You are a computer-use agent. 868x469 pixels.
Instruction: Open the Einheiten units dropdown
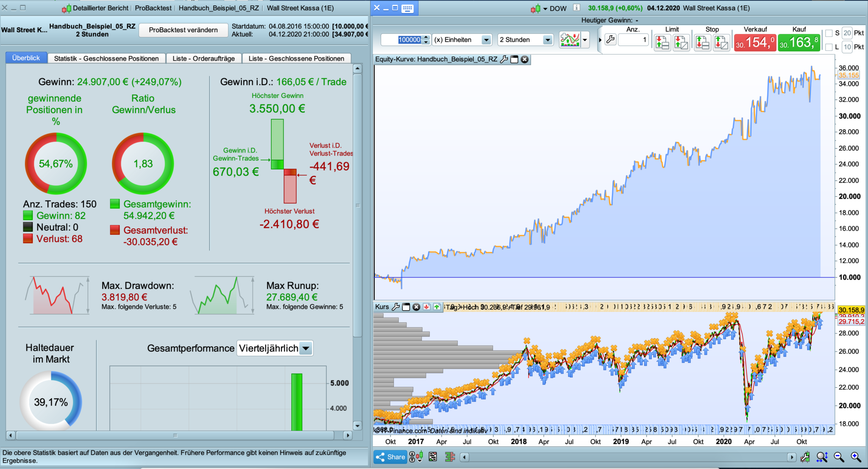coord(486,40)
